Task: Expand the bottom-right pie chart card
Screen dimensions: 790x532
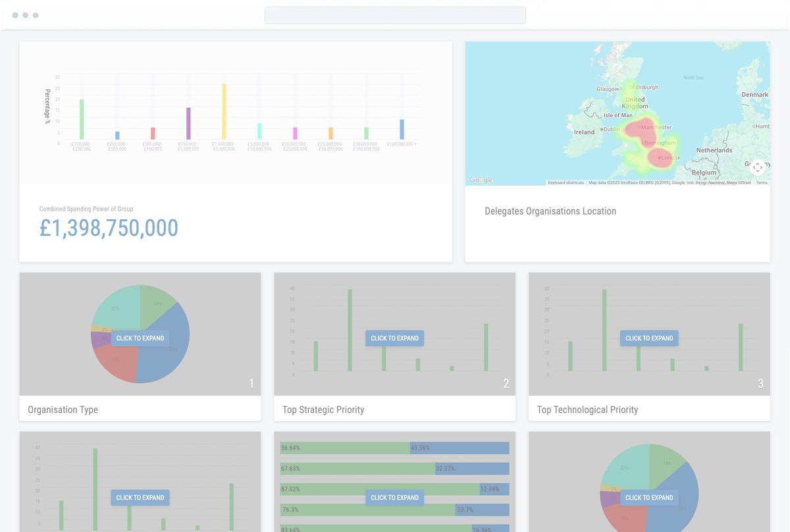Action: click(x=649, y=498)
